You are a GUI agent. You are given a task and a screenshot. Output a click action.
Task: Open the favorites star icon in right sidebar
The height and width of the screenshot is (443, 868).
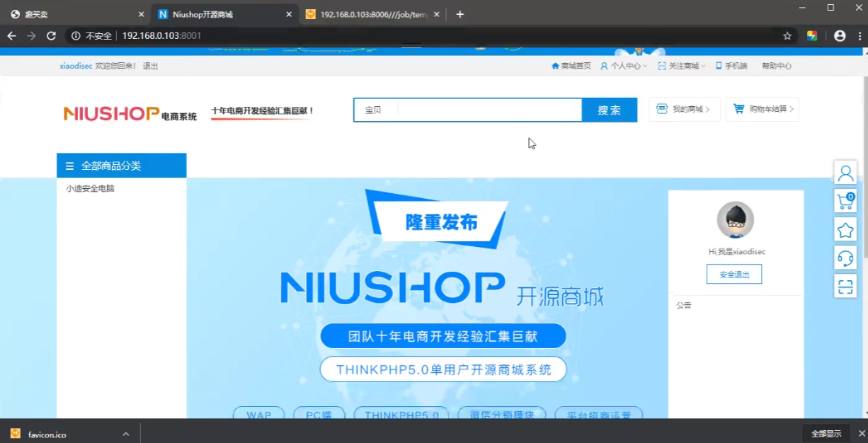[x=845, y=229]
